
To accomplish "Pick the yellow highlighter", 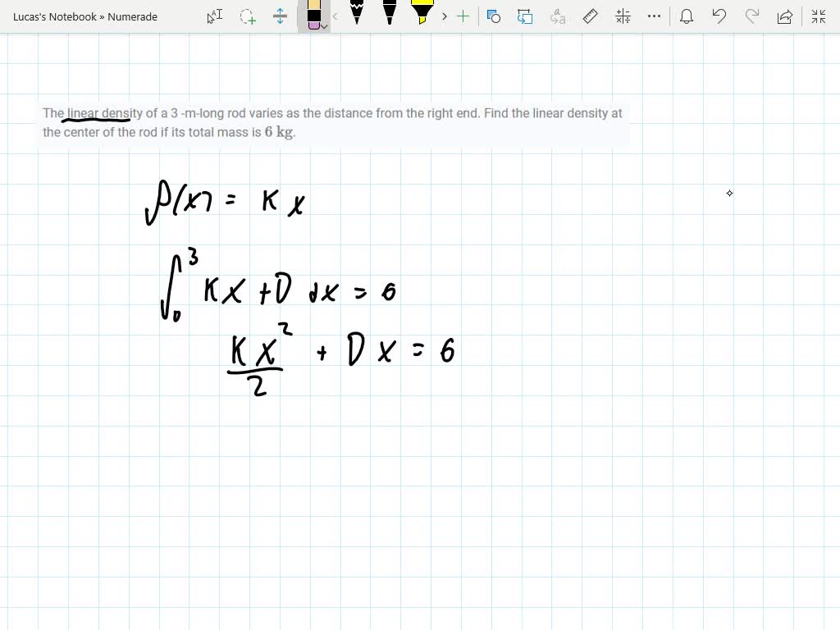I will coord(422,13).
